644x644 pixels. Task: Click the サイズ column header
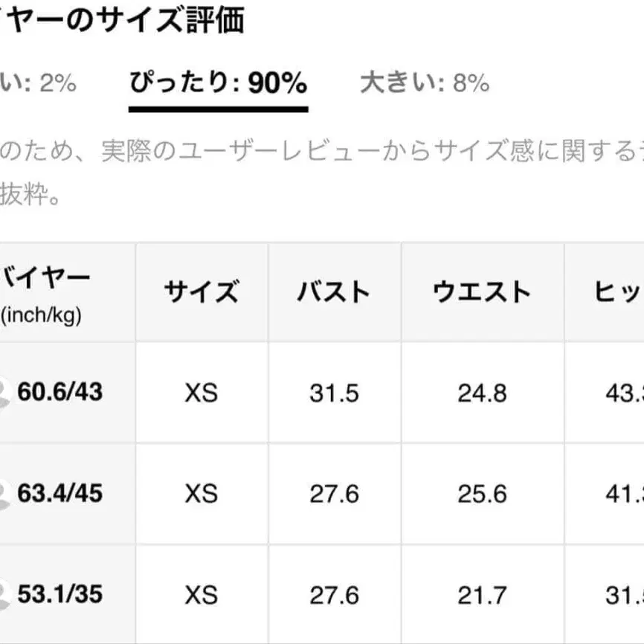coord(201,292)
